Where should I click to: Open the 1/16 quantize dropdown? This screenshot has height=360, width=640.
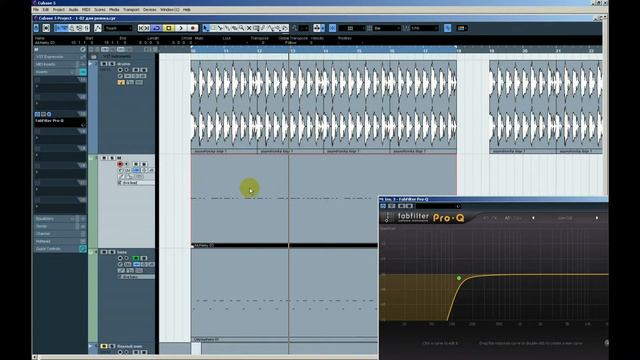pyautogui.click(x=424, y=28)
